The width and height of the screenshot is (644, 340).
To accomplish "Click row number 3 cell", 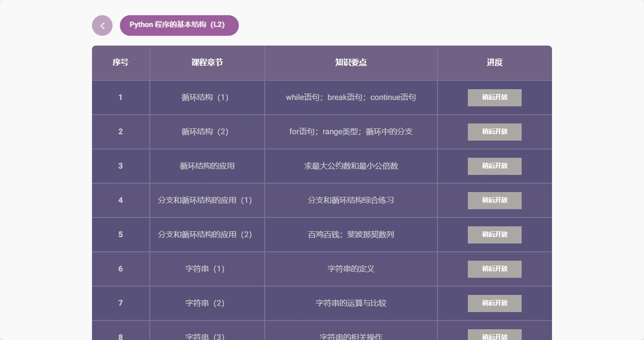I will coord(120,166).
